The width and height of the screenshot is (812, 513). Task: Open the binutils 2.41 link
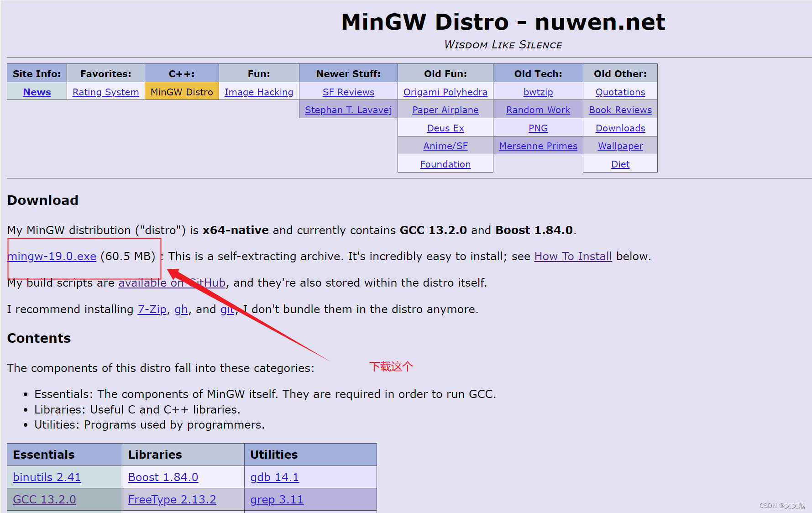pyautogui.click(x=47, y=477)
